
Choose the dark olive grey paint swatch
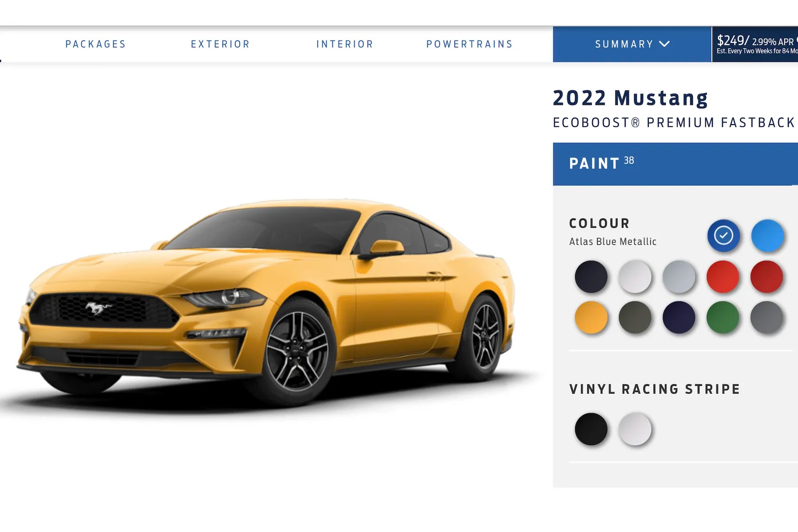(x=635, y=317)
